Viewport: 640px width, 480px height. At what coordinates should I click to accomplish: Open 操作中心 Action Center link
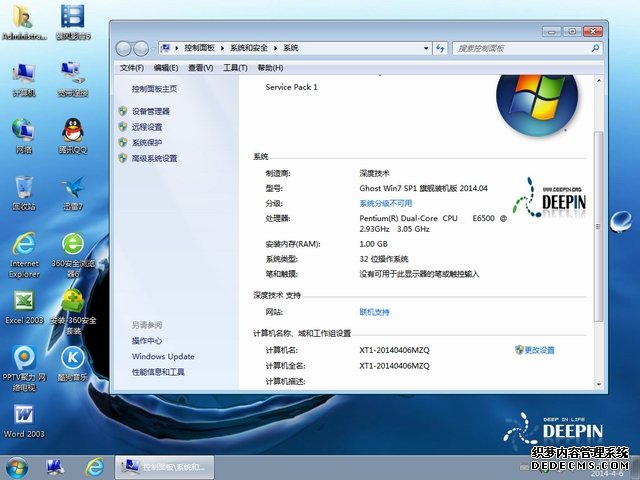click(x=147, y=340)
